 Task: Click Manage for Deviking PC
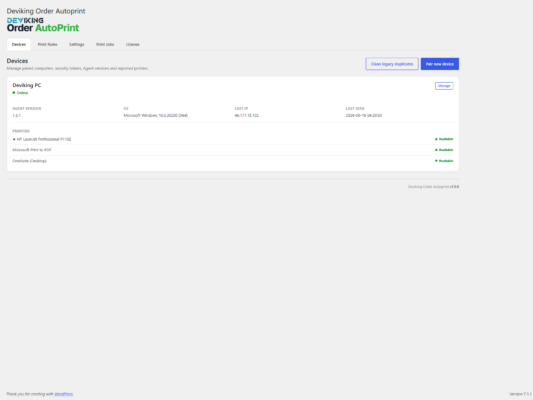tap(444, 86)
